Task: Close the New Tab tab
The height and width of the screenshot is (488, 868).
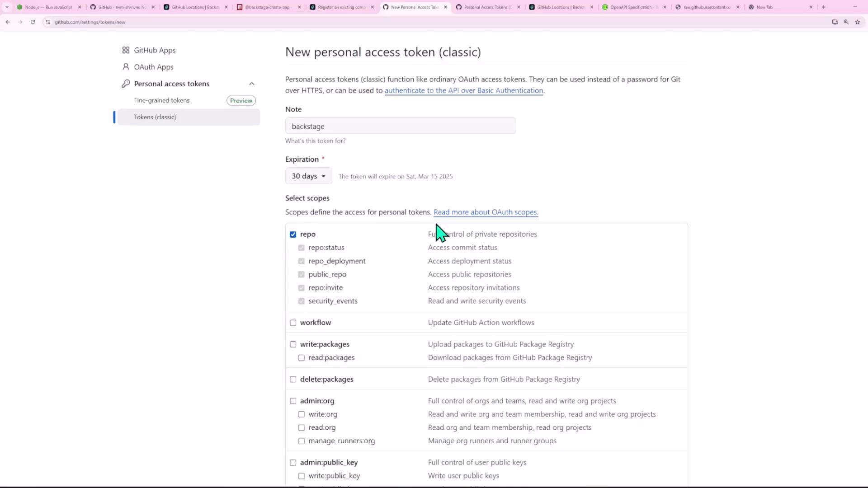Action: pos(811,7)
